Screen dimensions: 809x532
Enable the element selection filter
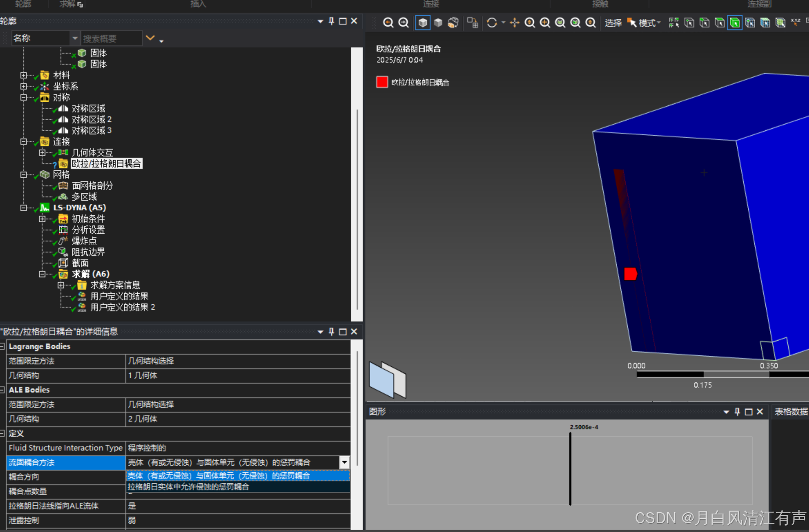click(x=780, y=23)
